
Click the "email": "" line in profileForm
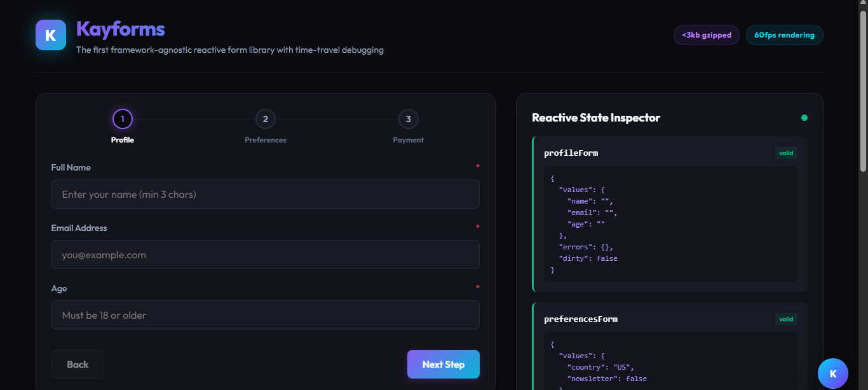click(592, 212)
